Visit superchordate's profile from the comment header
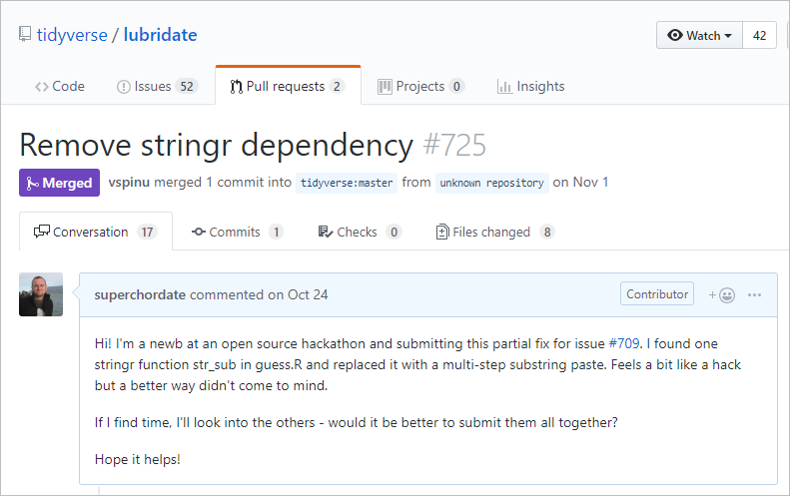This screenshot has width=790, height=496. click(139, 295)
